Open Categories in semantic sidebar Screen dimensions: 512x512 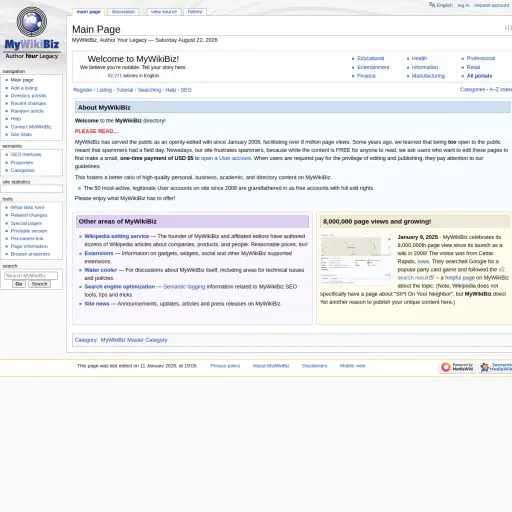point(22,170)
